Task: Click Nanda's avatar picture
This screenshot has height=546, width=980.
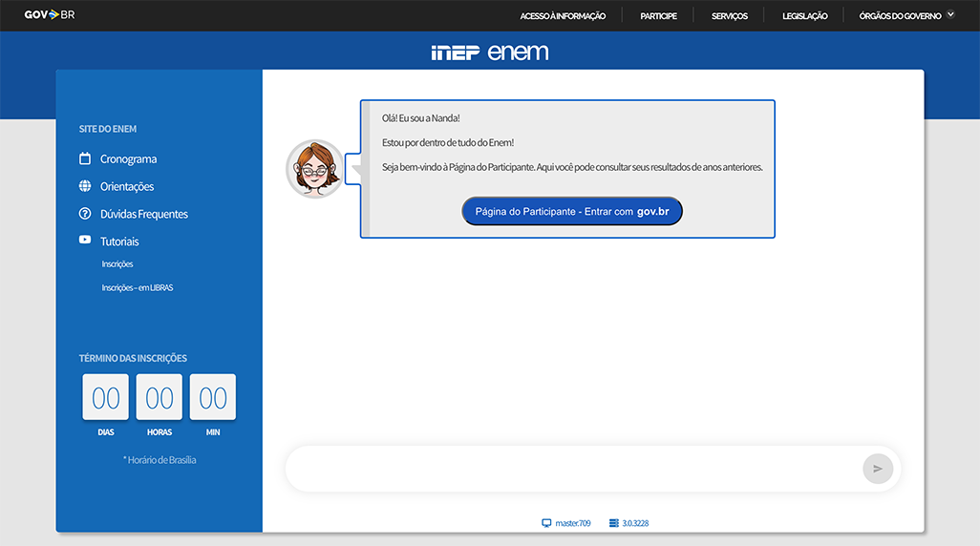Action: tap(315, 169)
